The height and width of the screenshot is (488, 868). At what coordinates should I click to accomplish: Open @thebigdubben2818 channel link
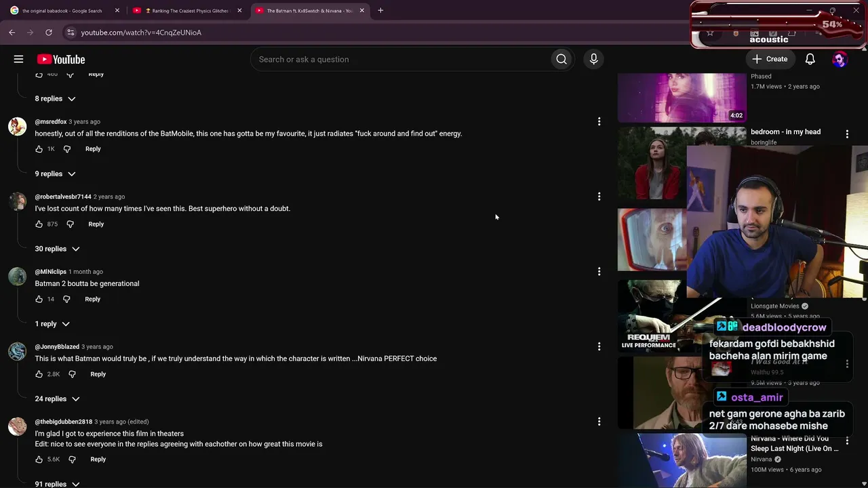point(64,422)
